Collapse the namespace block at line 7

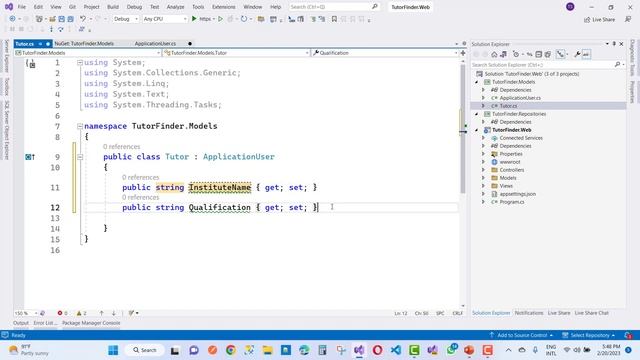[80, 127]
